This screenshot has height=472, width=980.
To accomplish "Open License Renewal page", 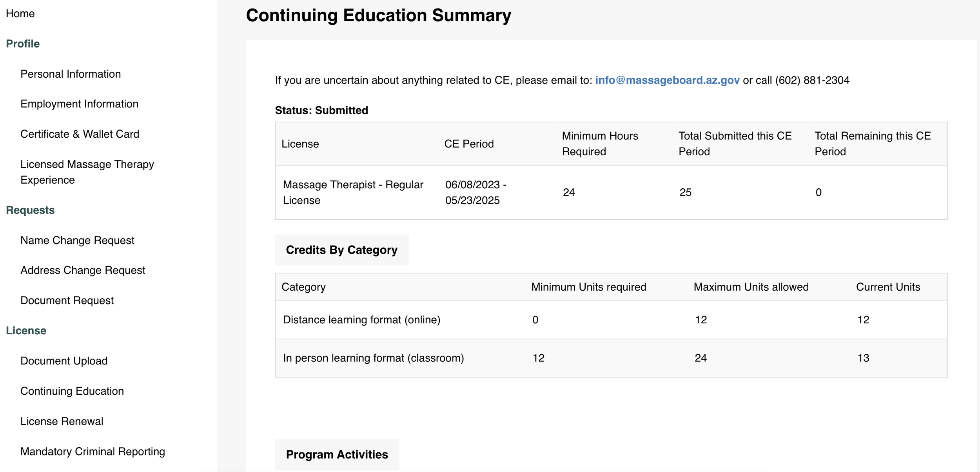I will point(62,421).
